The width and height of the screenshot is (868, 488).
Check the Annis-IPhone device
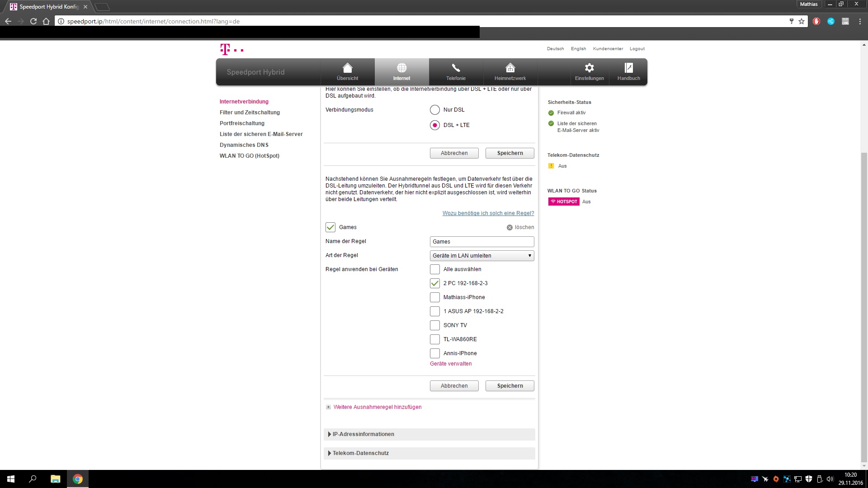point(435,353)
